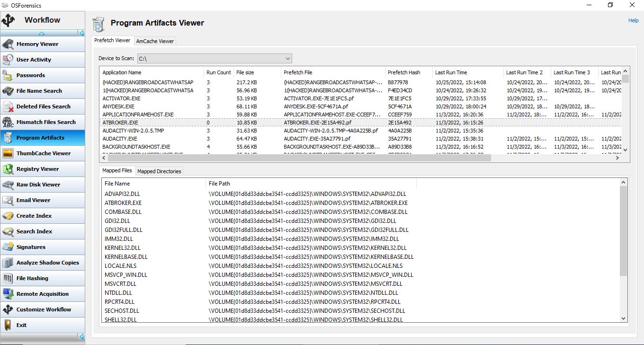Viewport: 644px width, 345px height.
Task: Click the OSForensics title bar icon
Action: pos(5,5)
